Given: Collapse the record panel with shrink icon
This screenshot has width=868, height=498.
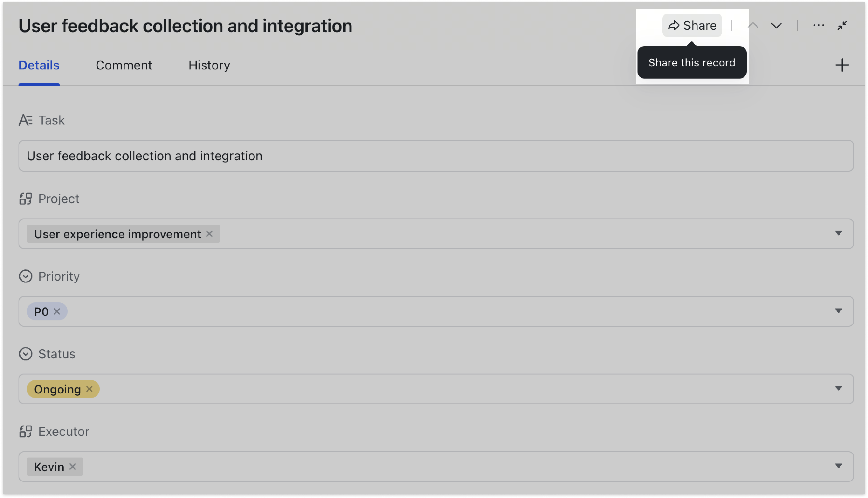Looking at the screenshot, I should coord(842,25).
